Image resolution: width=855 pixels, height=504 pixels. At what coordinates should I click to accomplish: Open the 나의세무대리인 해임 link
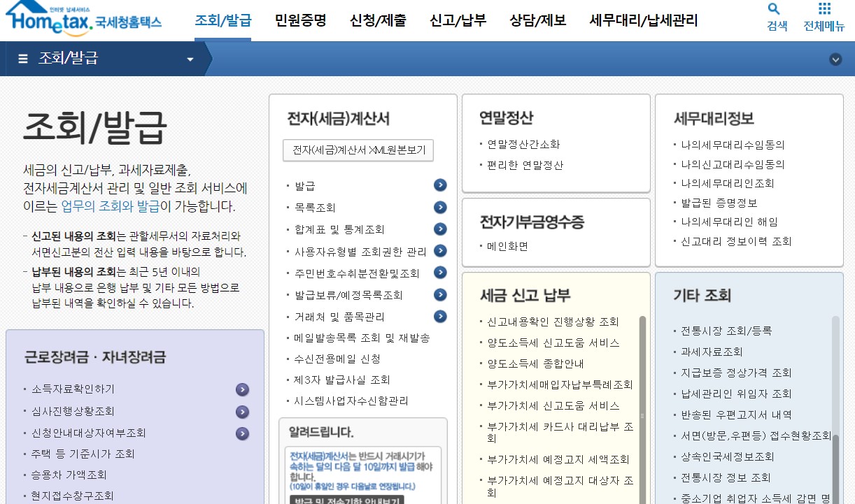[730, 222]
